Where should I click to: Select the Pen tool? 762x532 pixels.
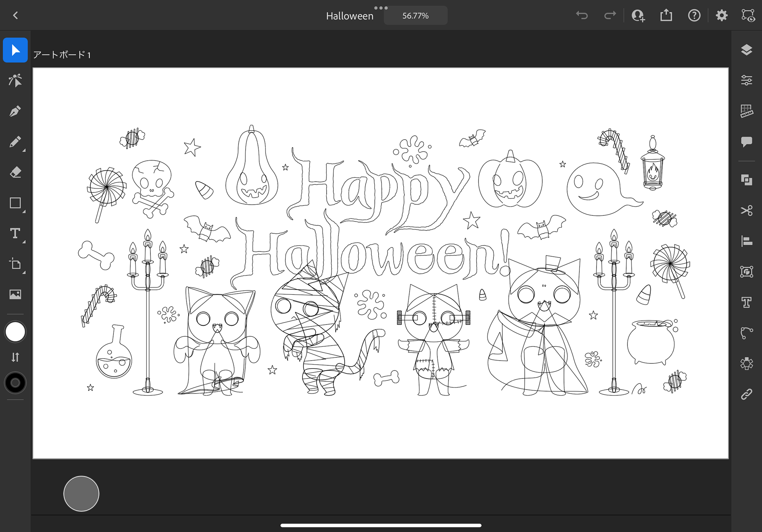(x=15, y=111)
